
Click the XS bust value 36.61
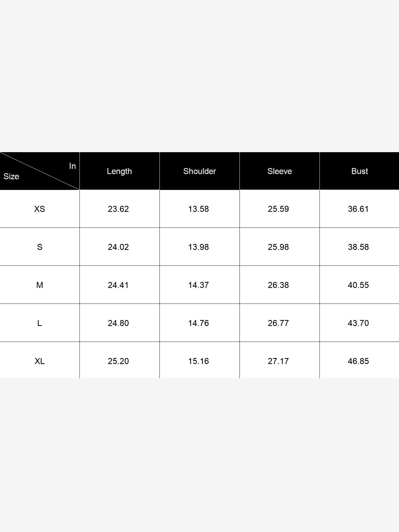(358, 209)
